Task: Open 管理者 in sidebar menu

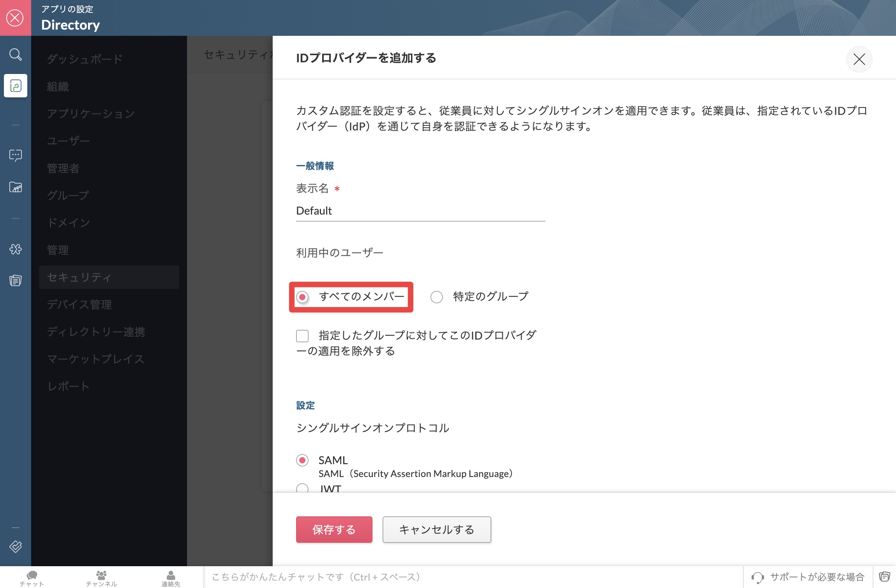Action: 109,168
